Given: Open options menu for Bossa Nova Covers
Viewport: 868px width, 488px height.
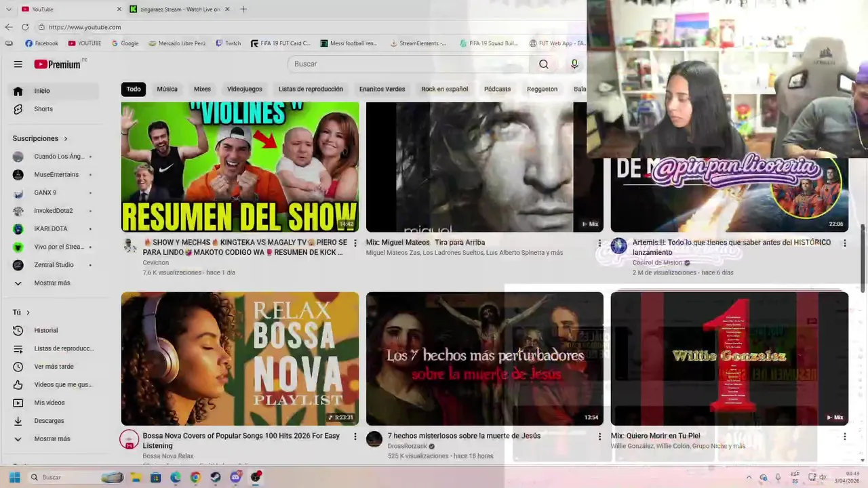Looking at the screenshot, I should click(x=355, y=436).
